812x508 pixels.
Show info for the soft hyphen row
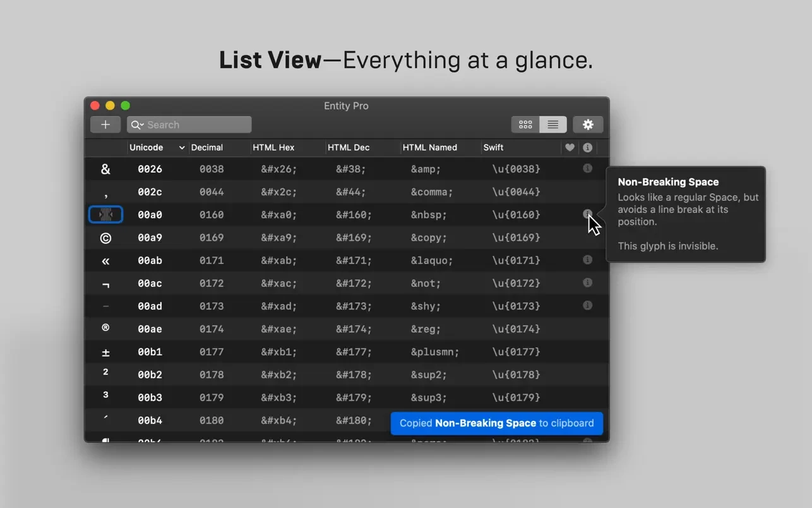tap(587, 305)
